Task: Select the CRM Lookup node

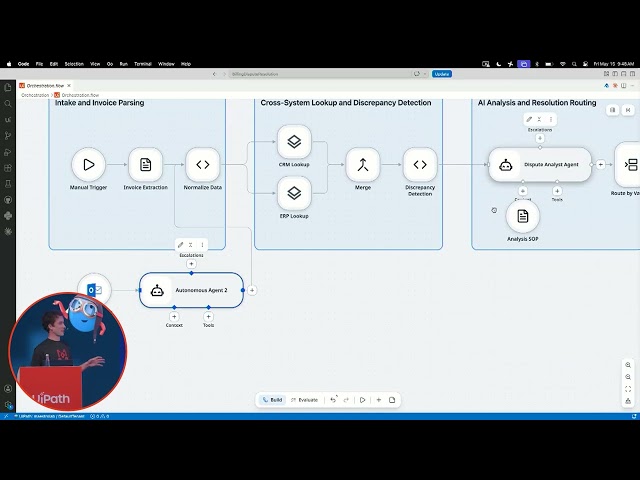Action: (294, 142)
